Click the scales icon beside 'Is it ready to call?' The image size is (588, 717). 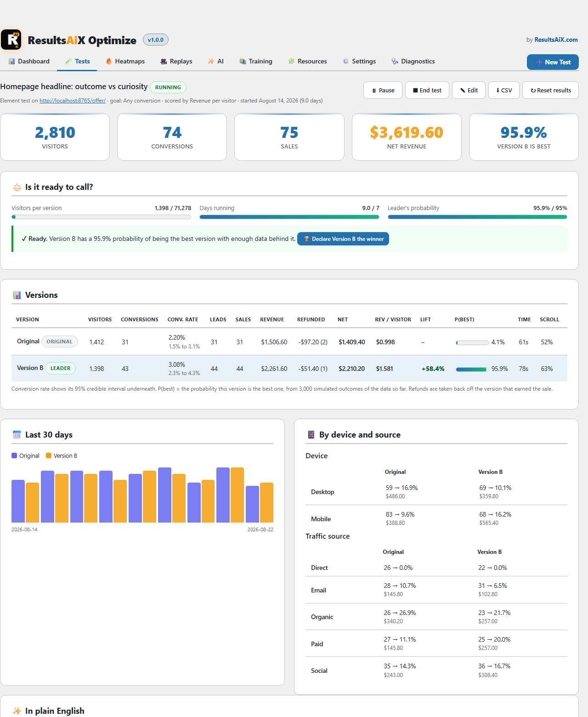click(17, 187)
